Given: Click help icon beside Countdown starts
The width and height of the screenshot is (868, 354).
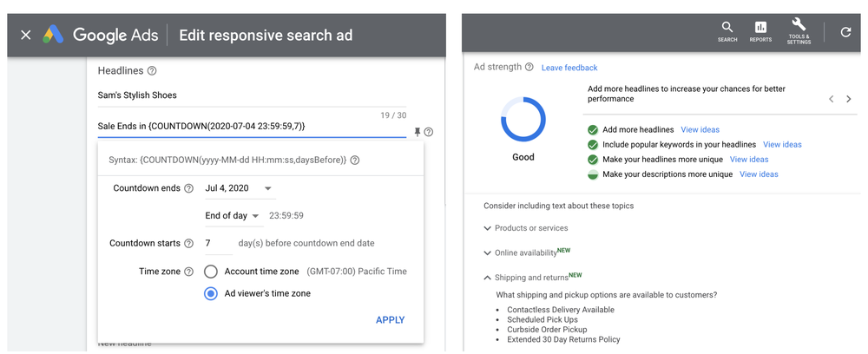Looking at the screenshot, I should 188,243.
